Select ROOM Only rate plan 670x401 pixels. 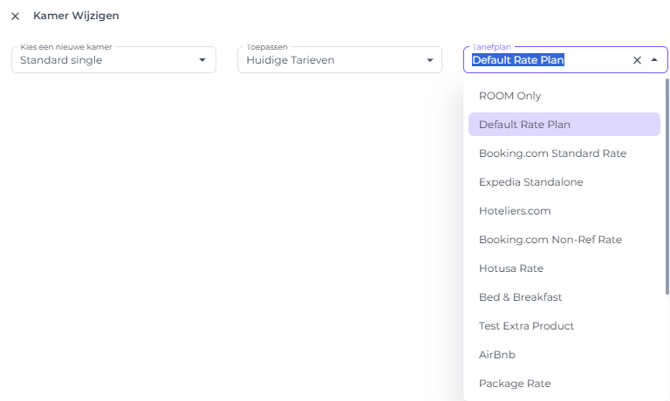click(509, 96)
